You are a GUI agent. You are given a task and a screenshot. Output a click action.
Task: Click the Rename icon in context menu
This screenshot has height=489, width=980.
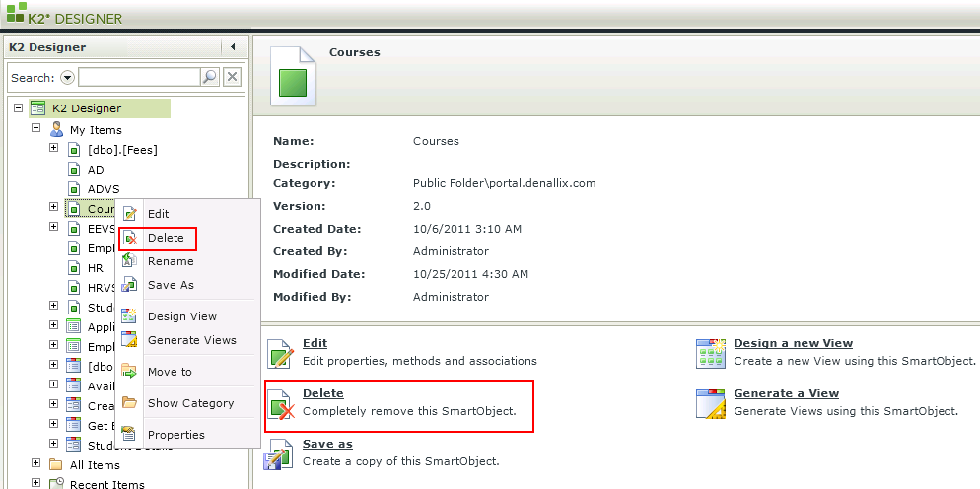[x=129, y=260]
